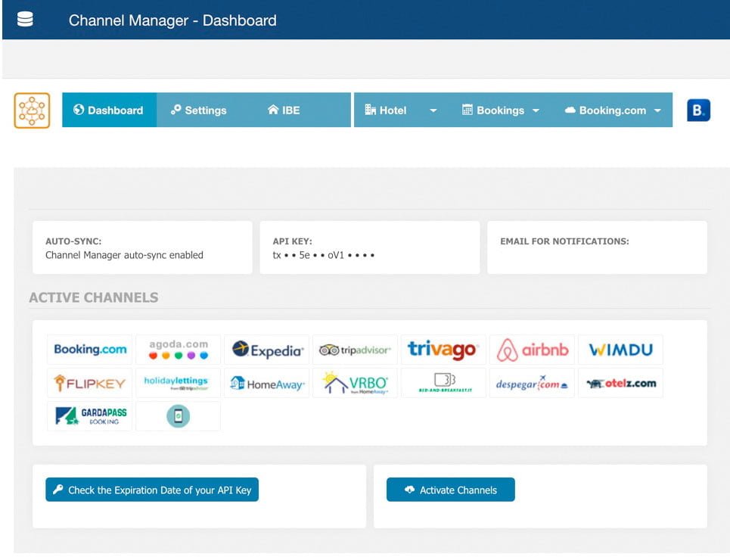Viewport: 730px width, 560px height.
Task: Select the FLIPKEY channel logo
Action: (90, 383)
